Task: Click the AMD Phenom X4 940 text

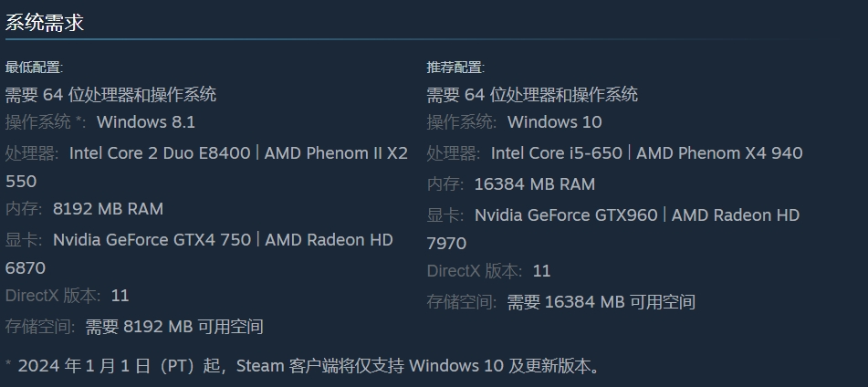Action: coord(719,153)
